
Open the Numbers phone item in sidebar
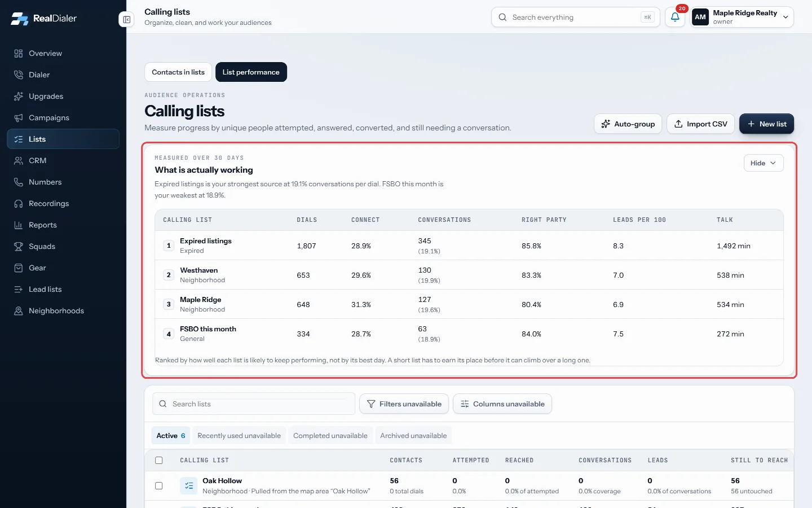pos(63,182)
